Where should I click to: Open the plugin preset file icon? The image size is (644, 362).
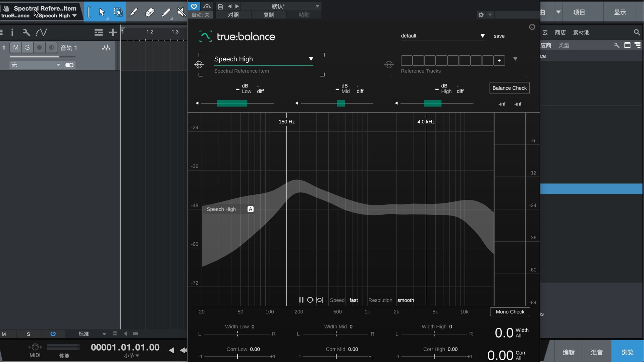(220, 6)
